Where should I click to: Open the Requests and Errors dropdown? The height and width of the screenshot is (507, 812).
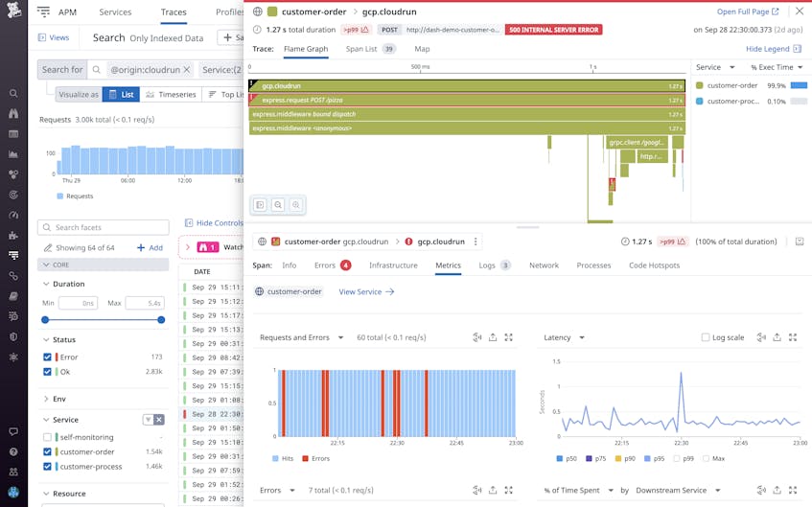(x=302, y=337)
